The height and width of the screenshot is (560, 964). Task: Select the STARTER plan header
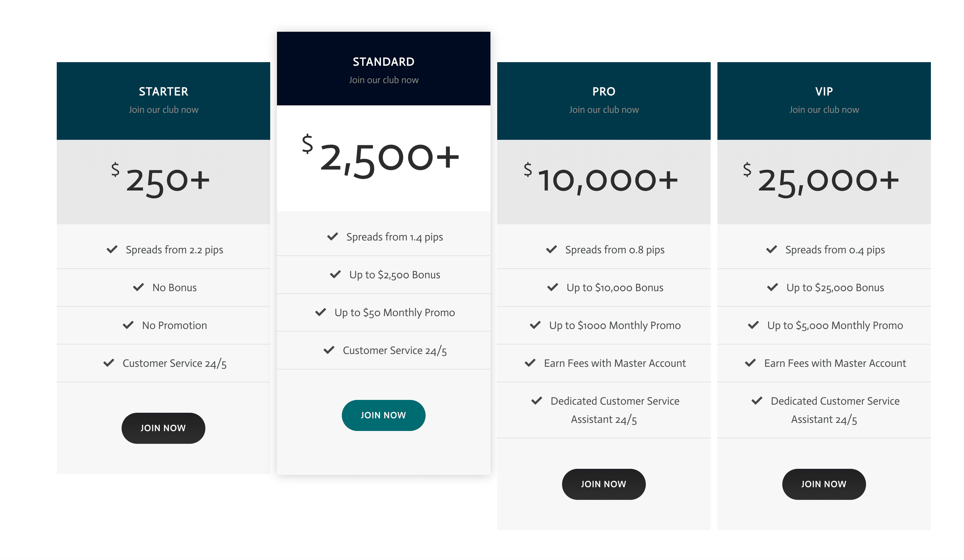point(163,101)
